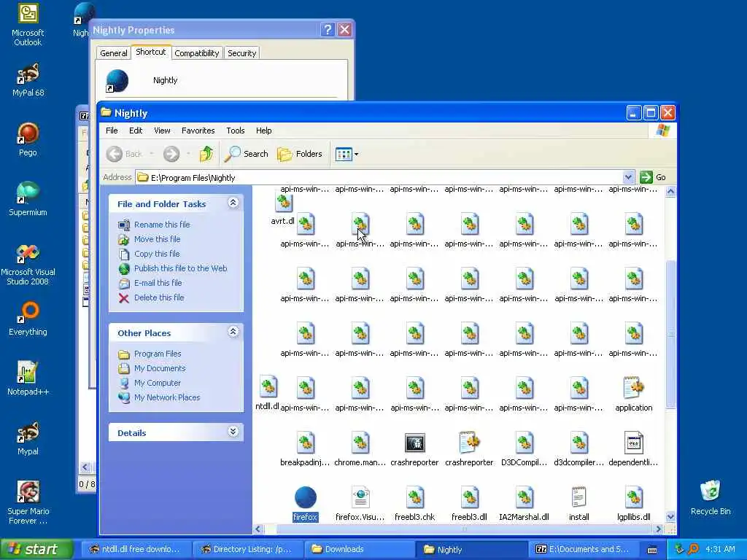
Task: Select the IA2Marshal.dll file
Action: click(x=524, y=497)
